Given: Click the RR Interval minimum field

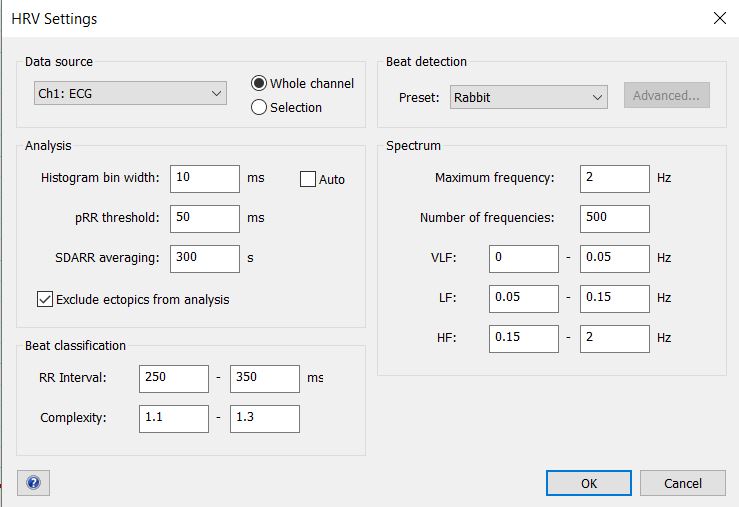Looking at the screenshot, I should click(x=173, y=379).
